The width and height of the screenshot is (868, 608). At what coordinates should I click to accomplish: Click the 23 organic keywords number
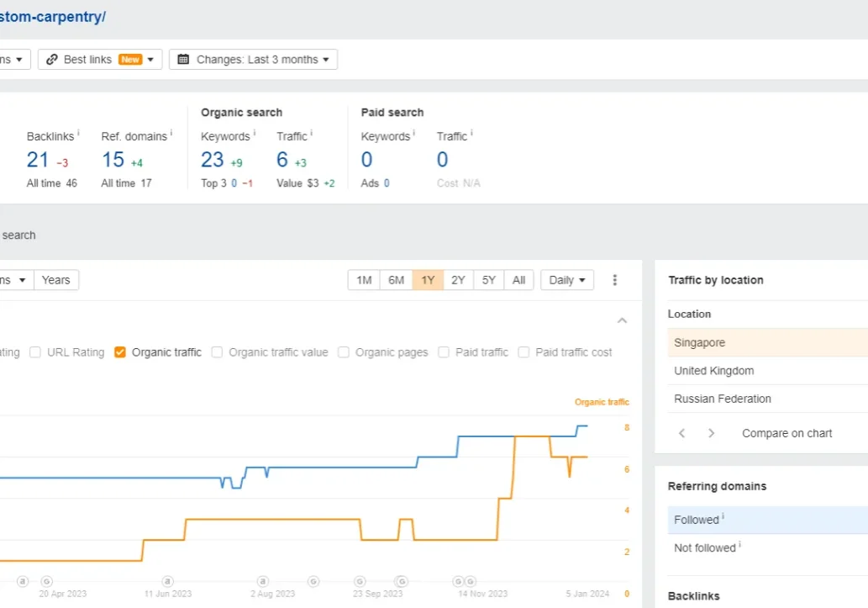click(x=213, y=160)
